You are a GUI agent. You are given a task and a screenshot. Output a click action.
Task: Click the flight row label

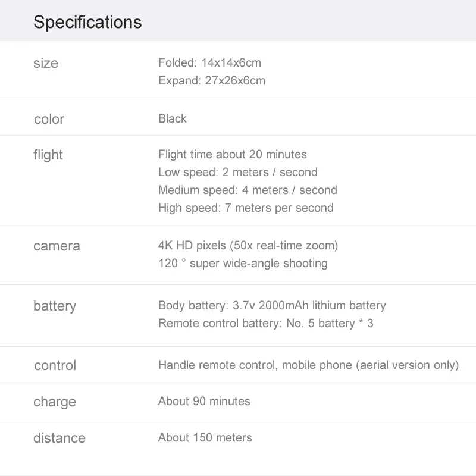point(48,155)
